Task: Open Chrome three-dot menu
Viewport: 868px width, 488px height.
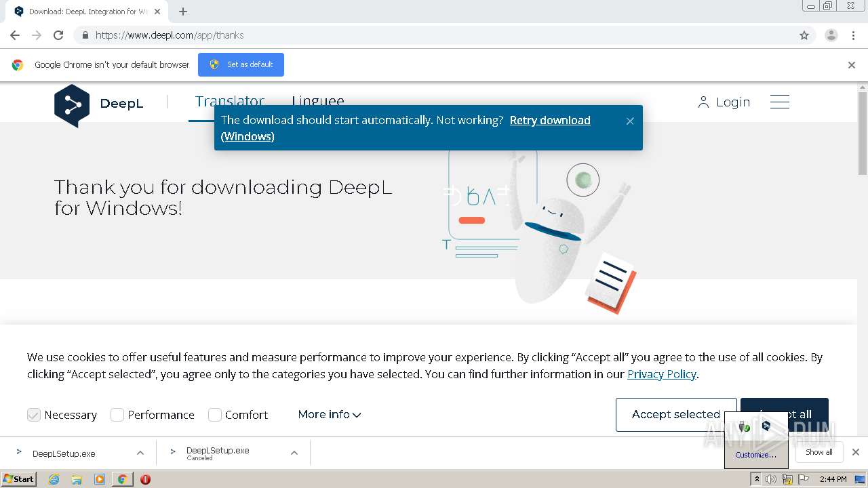Action: coord(853,35)
